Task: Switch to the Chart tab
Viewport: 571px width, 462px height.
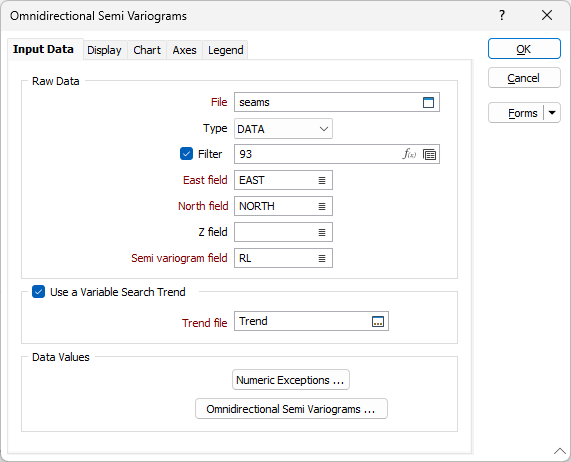Action: click(147, 50)
